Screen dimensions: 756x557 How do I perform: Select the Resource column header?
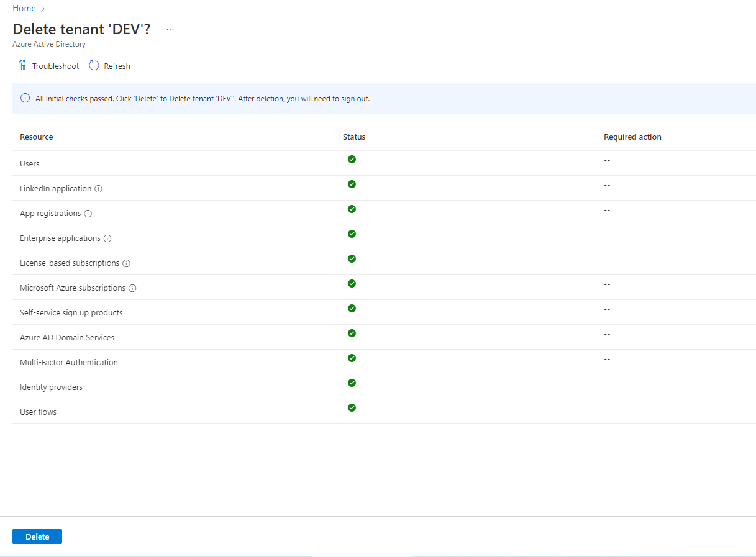pyautogui.click(x=36, y=137)
